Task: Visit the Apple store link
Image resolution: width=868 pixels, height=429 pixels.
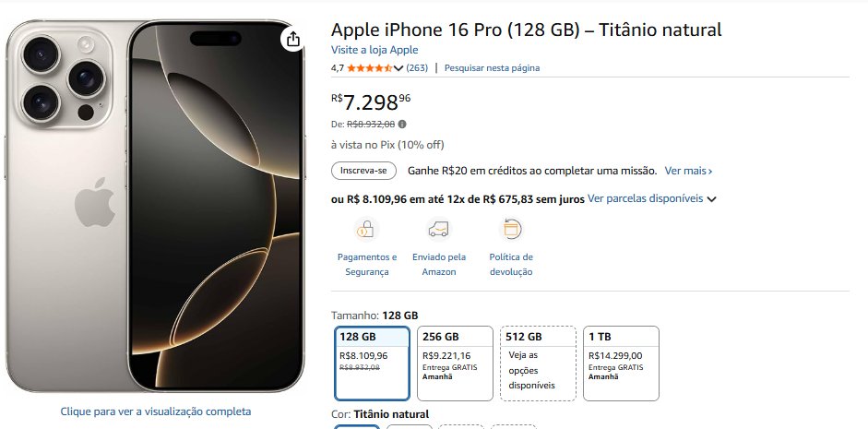Action: pos(375,50)
